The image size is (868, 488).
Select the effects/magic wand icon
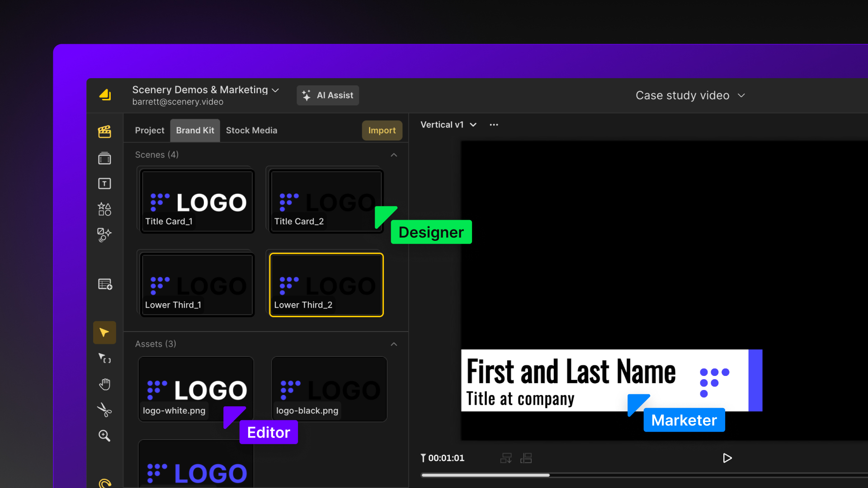104,233
